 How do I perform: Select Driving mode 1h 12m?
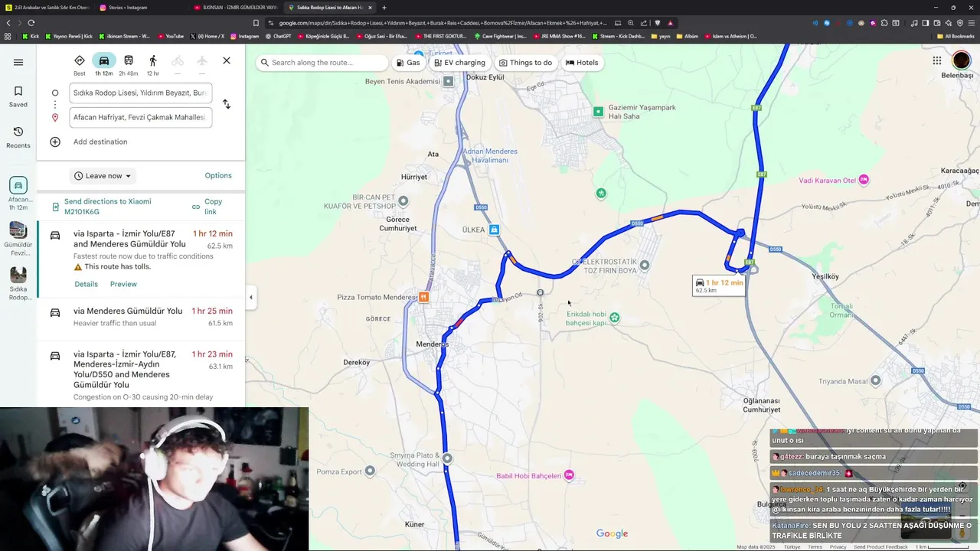(x=104, y=65)
